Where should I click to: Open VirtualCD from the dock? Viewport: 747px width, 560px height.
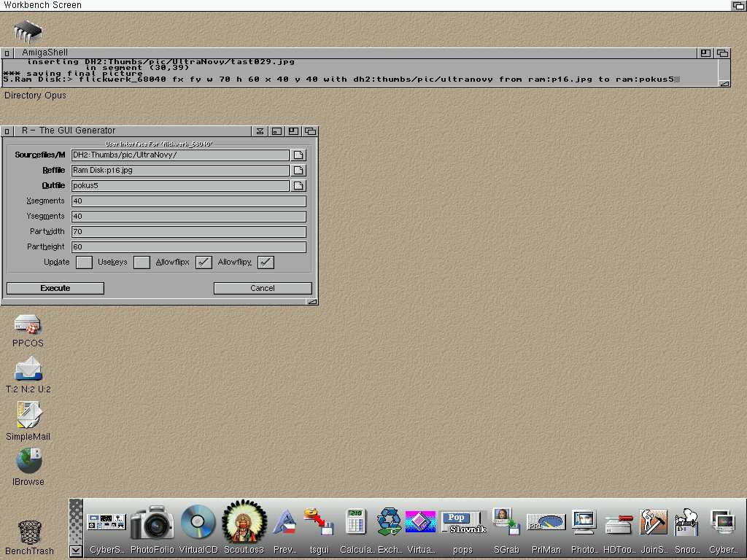click(198, 524)
